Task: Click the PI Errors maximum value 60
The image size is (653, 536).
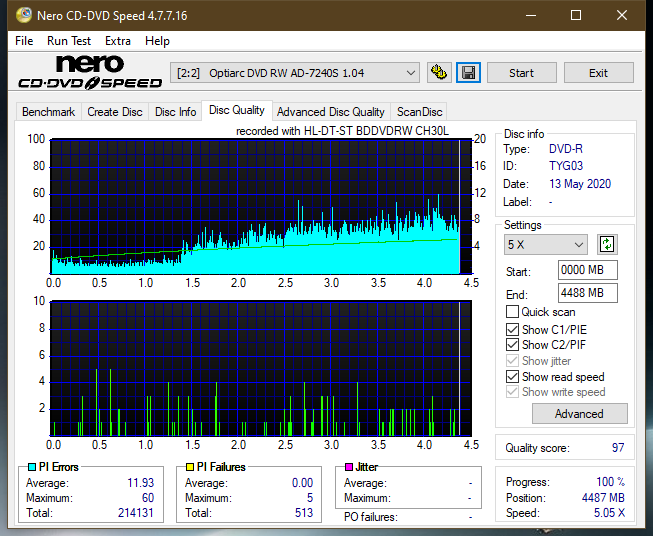Action: (148, 498)
